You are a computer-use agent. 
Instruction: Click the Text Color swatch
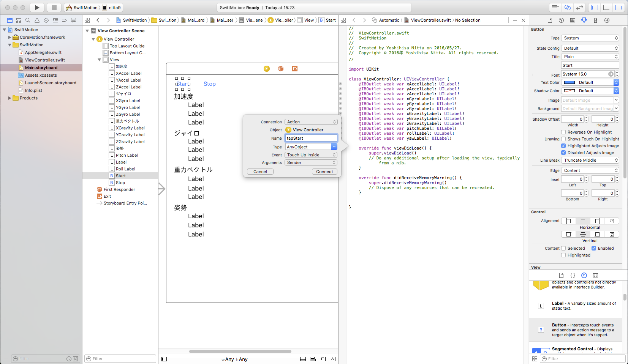point(569,82)
